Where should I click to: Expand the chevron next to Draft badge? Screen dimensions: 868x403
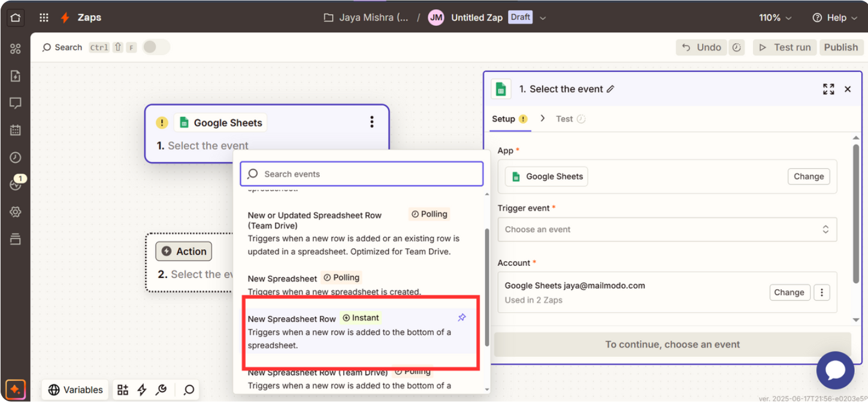click(x=543, y=18)
